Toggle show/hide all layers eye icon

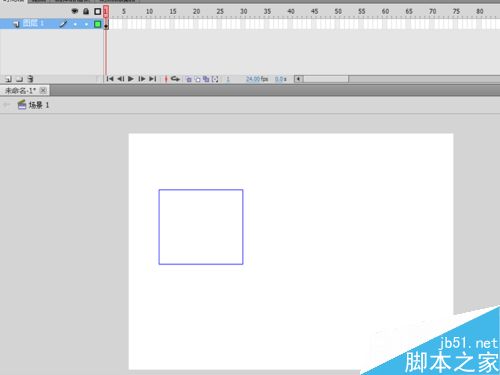coord(75,11)
